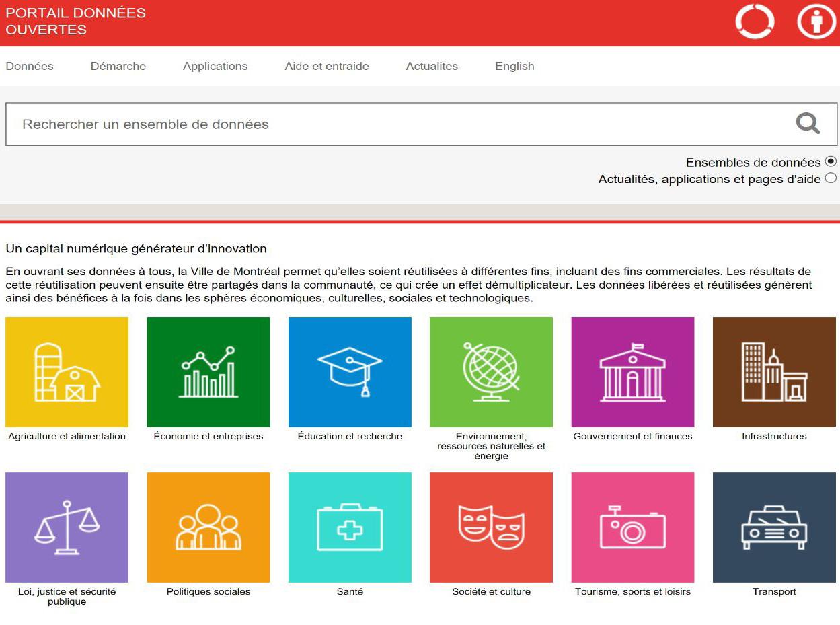
Task: Open the Éducation et recherche graduation cap icon
Action: 350,372
